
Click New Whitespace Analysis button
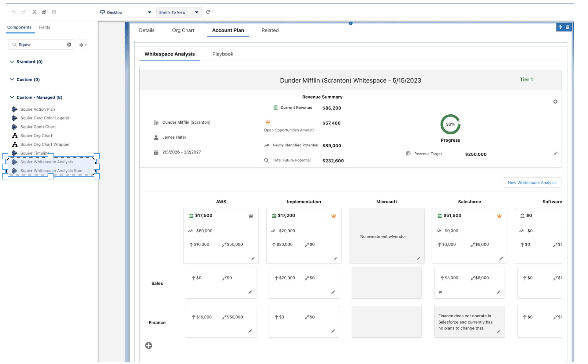click(x=532, y=182)
